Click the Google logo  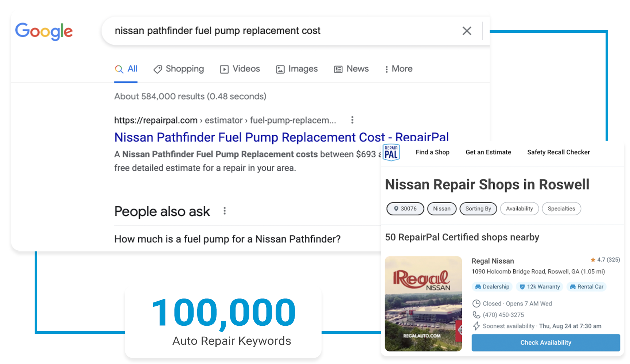pos(44,31)
